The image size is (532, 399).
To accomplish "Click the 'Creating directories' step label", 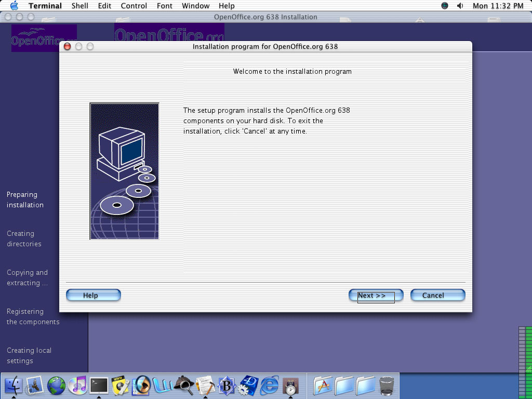I will pos(24,238).
